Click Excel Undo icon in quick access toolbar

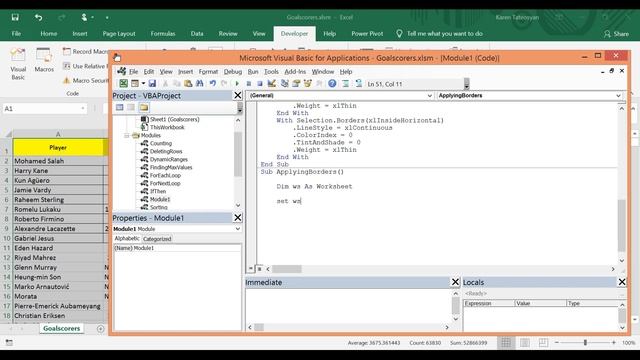pos(38,17)
